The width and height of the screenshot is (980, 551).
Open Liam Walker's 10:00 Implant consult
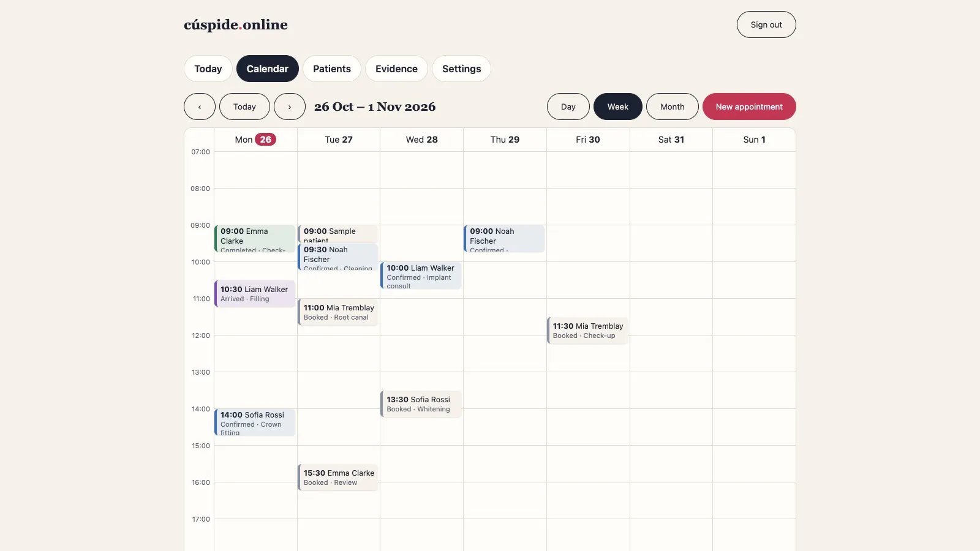421,275
